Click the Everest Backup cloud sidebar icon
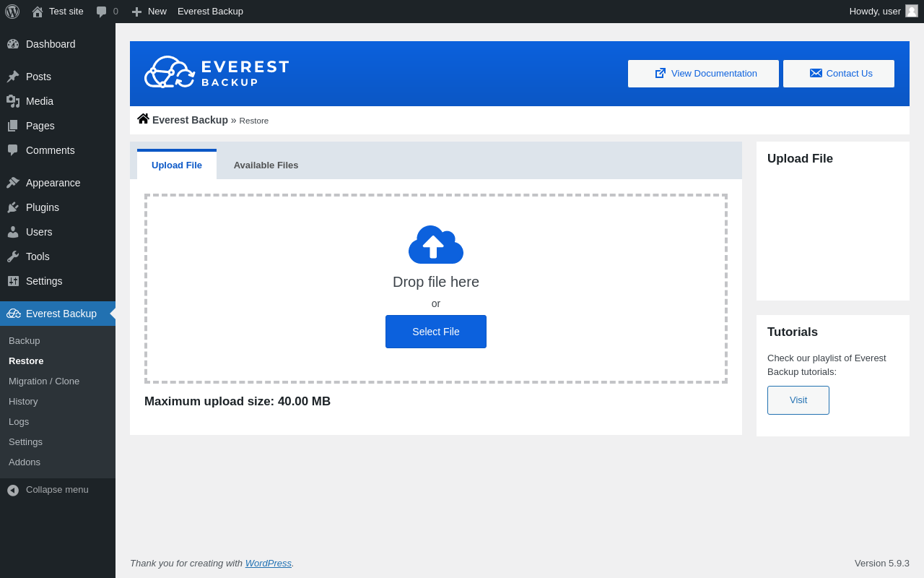This screenshot has width=924, height=578. click(x=14, y=314)
